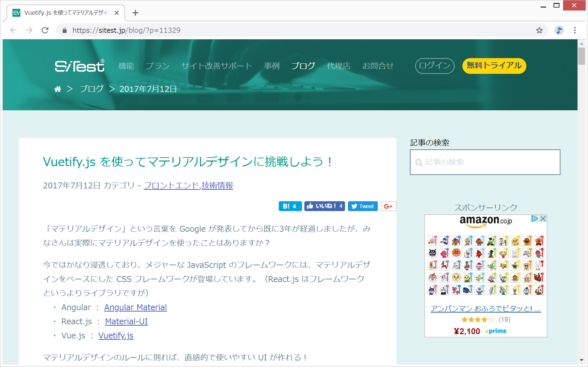Share via Tweet button
Viewport: 588px width, 367px height.
pos(363,206)
